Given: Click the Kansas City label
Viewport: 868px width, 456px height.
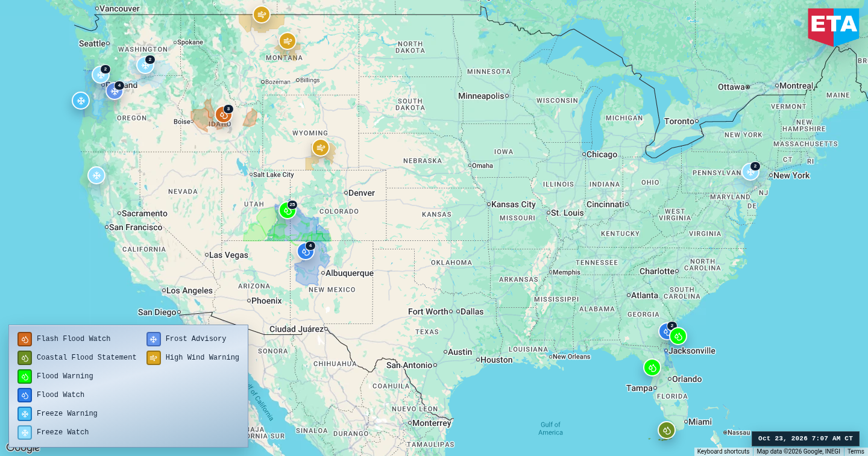Looking at the screenshot, I should (514, 205).
